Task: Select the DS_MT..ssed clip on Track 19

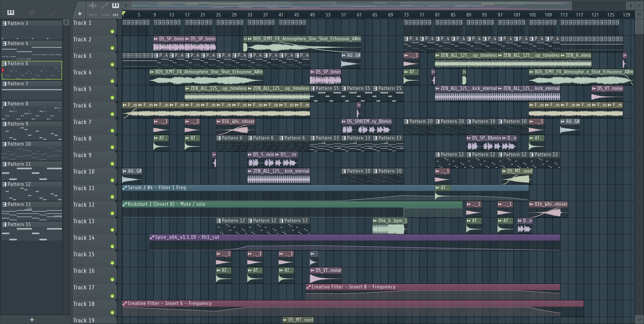Action: [x=298, y=320]
